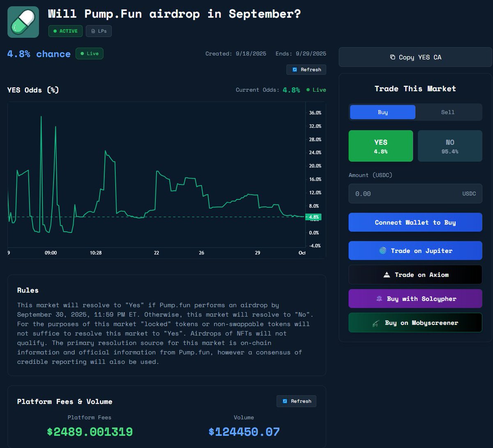Click the Axiom triangle icon
The width and height of the screenshot is (493, 448).
pyautogui.click(x=387, y=275)
